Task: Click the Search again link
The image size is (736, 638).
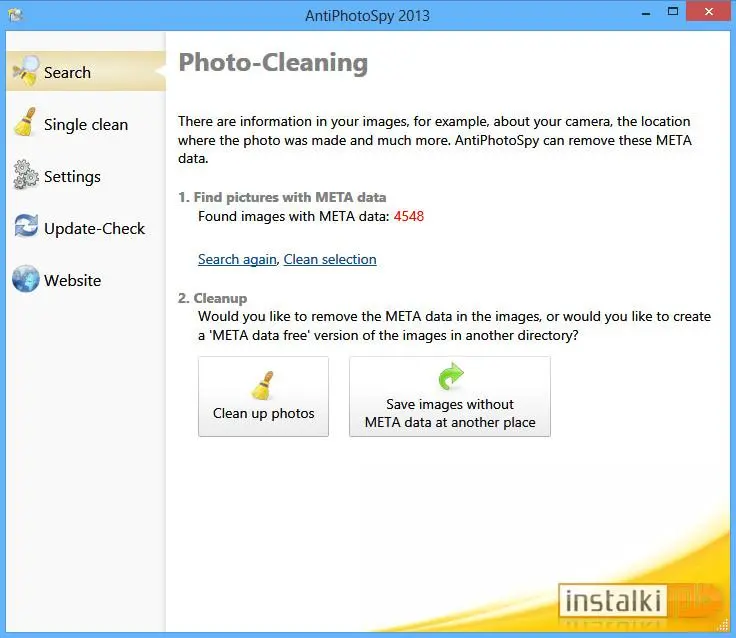Action: pyautogui.click(x=237, y=259)
